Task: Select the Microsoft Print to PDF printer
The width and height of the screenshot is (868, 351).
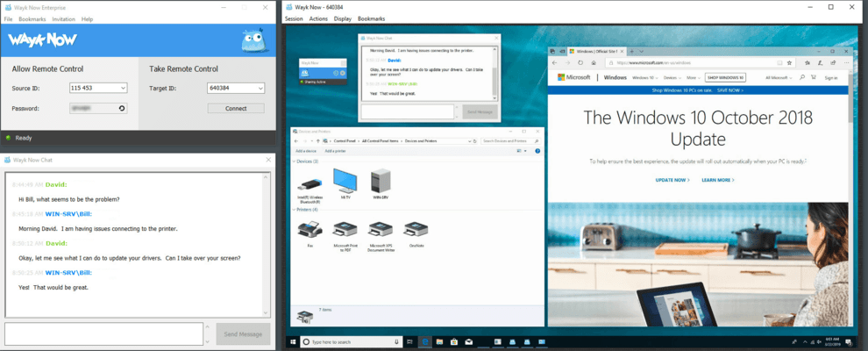Action: [345, 231]
